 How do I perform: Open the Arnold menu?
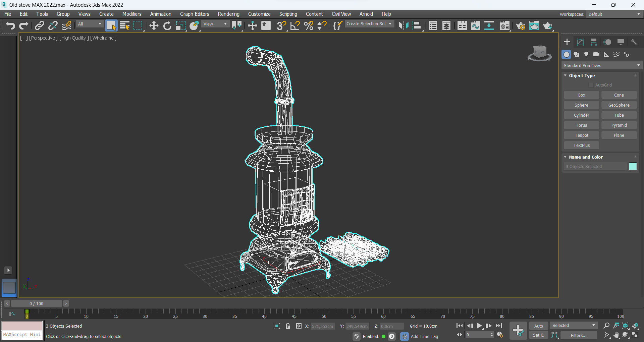(366, 14)
